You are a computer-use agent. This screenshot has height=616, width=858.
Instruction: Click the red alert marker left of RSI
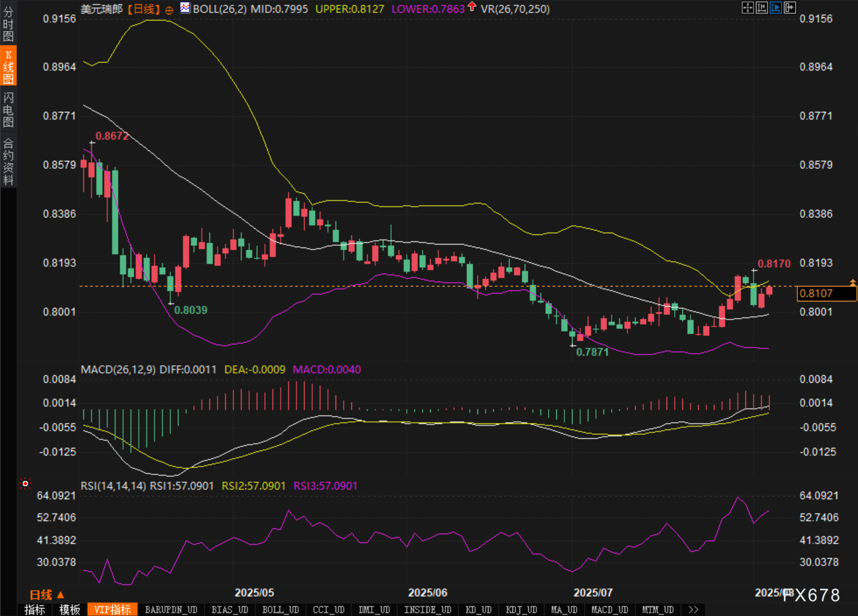pyautogui.click(x=25, y=484)
